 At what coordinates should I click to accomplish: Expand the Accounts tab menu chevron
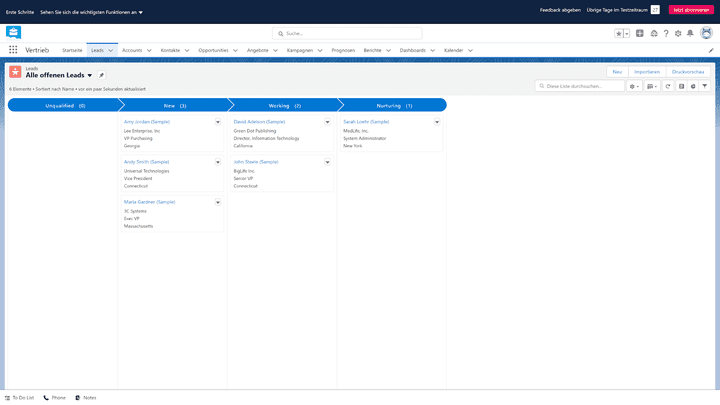click(149, 51)
